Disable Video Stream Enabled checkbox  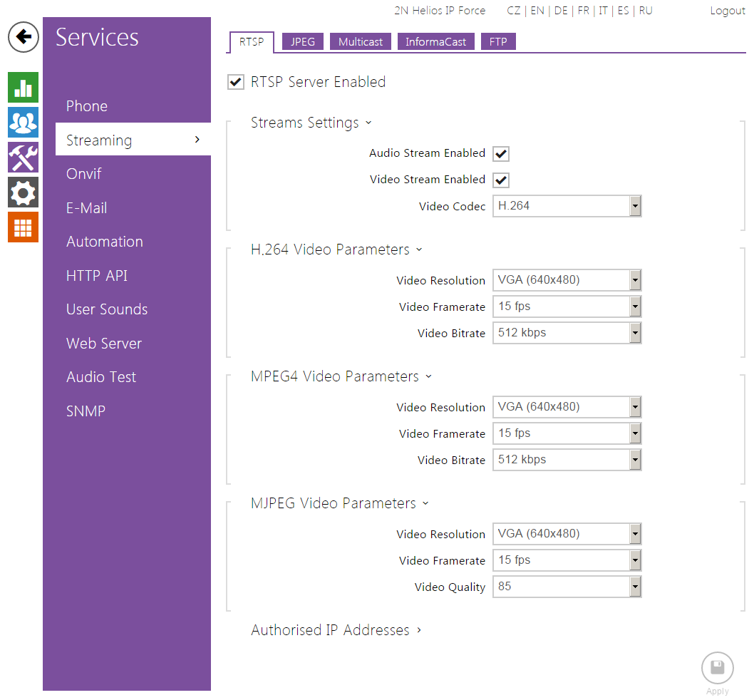pos(501,180)
